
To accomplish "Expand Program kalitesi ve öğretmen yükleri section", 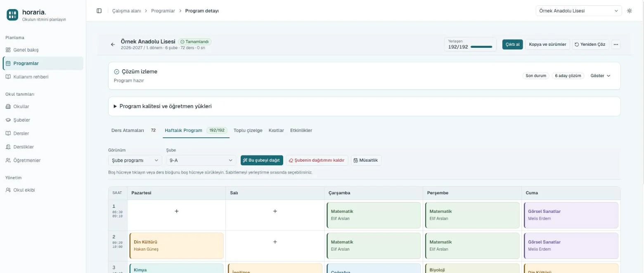I will tap(364, 106).
